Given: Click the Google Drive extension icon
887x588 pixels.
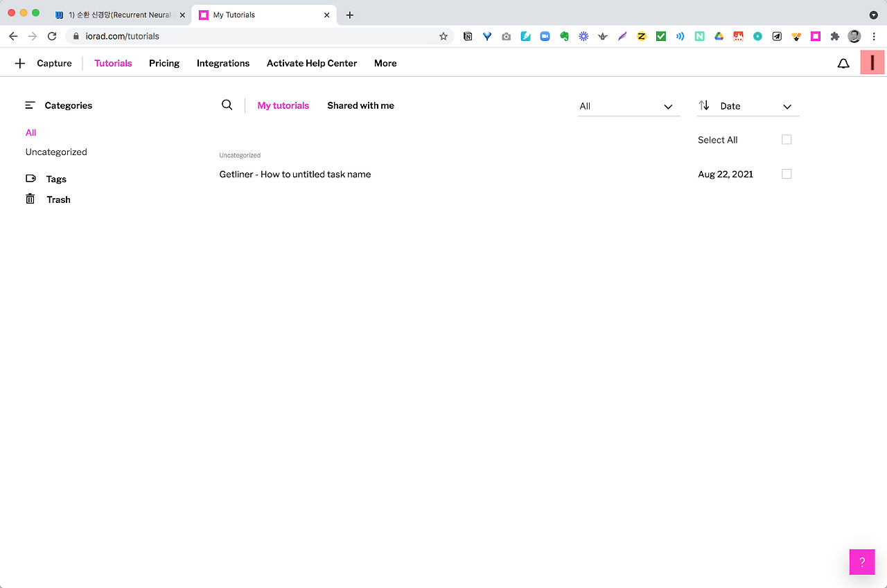Looking at the screenshot, I should 719,36.
